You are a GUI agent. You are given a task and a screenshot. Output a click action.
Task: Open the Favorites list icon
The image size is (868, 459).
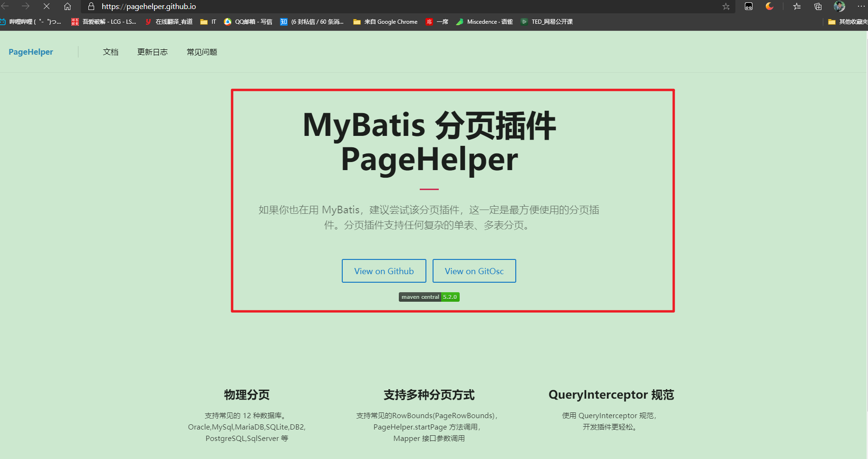(797, 6)
